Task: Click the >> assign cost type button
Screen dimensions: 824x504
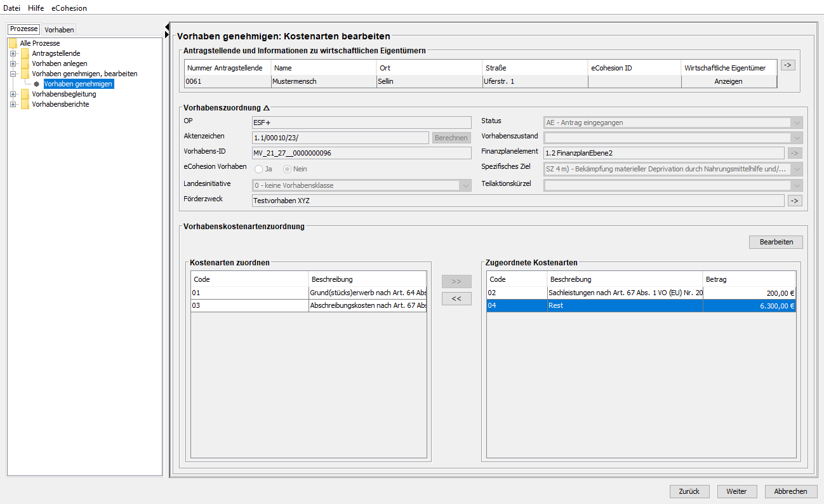Action: coord(456,281)
